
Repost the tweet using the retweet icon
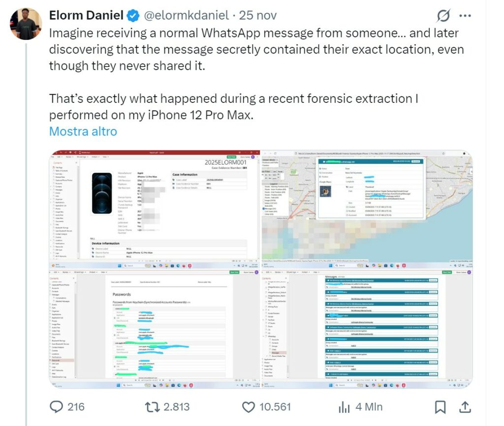click(153, 406)
